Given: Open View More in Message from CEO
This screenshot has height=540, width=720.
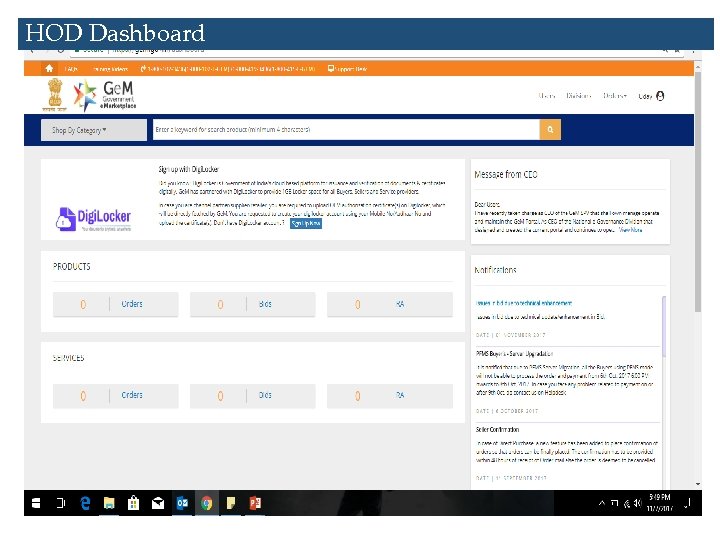Looking at the screenshot, I should click(630, 230).
